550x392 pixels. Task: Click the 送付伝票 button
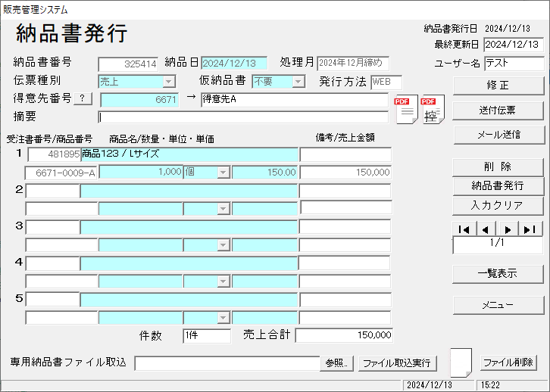pos(498,110)
